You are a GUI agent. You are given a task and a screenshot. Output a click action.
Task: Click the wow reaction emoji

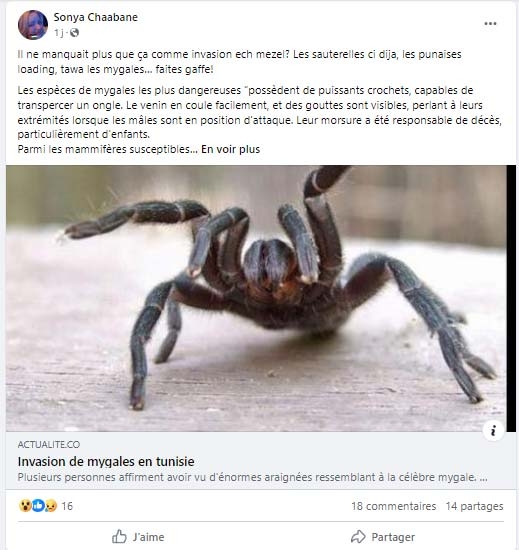pos(25,505)
